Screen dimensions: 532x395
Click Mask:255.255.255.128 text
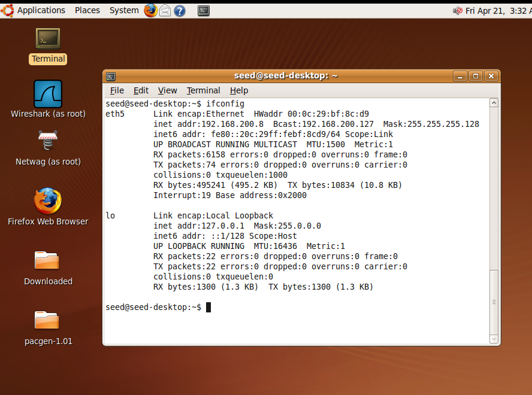(x=431, y=124)
